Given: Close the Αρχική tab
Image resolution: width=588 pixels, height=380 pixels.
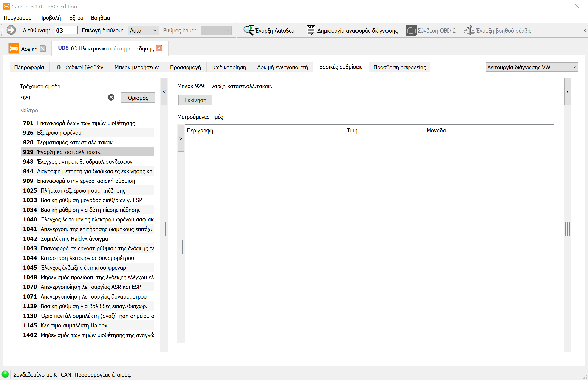Looking at the screenshot, I should [x=43, y=49].
